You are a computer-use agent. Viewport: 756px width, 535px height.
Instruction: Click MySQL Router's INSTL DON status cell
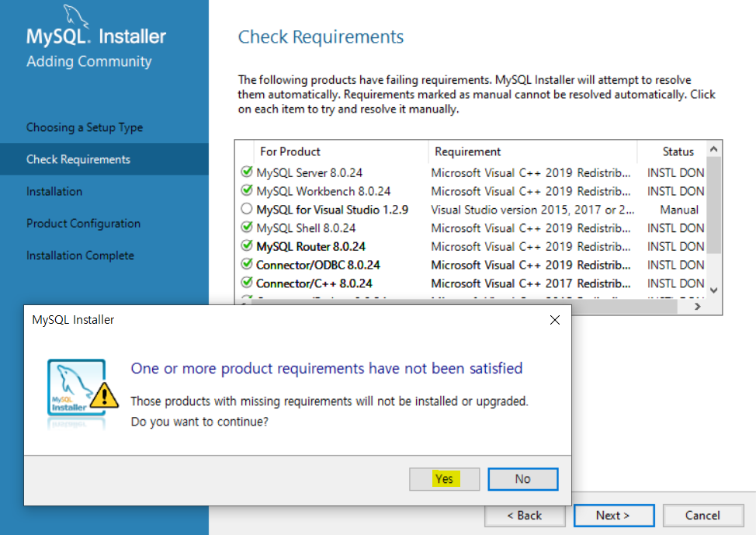(x=675, y=246)
